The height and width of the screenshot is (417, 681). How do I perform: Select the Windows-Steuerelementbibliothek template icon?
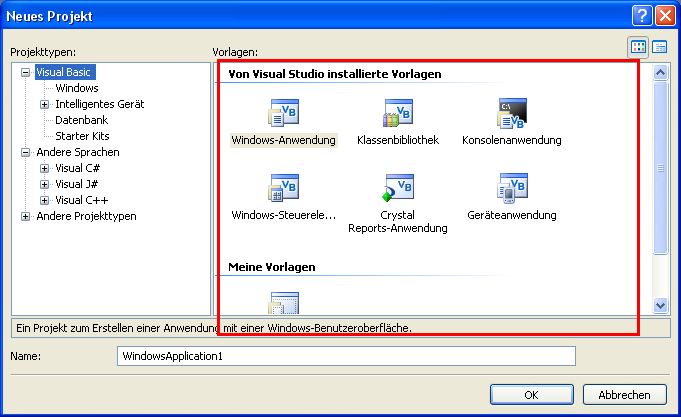(x=284, y=188)
